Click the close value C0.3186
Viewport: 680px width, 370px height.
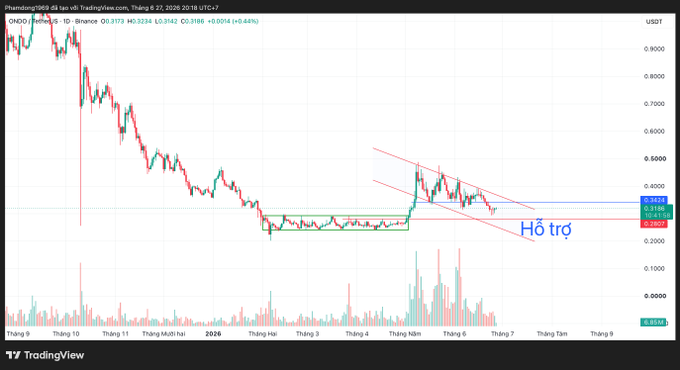coord(193,21)
